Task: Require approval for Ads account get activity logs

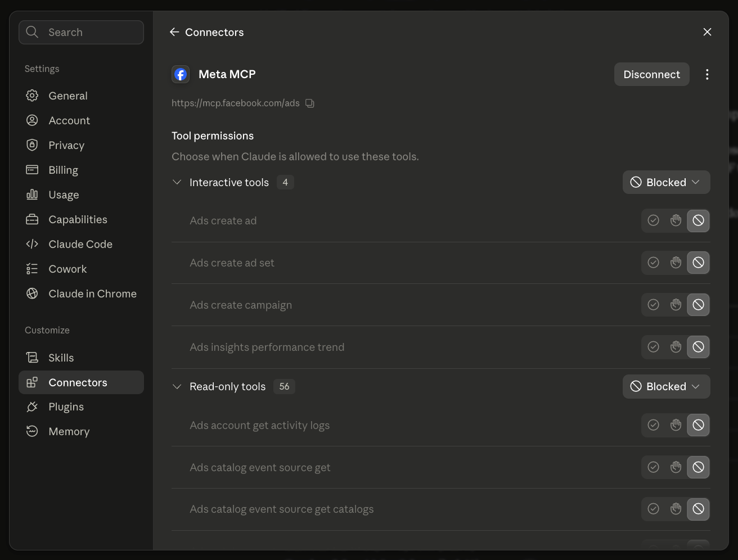Action: (676, 425)
